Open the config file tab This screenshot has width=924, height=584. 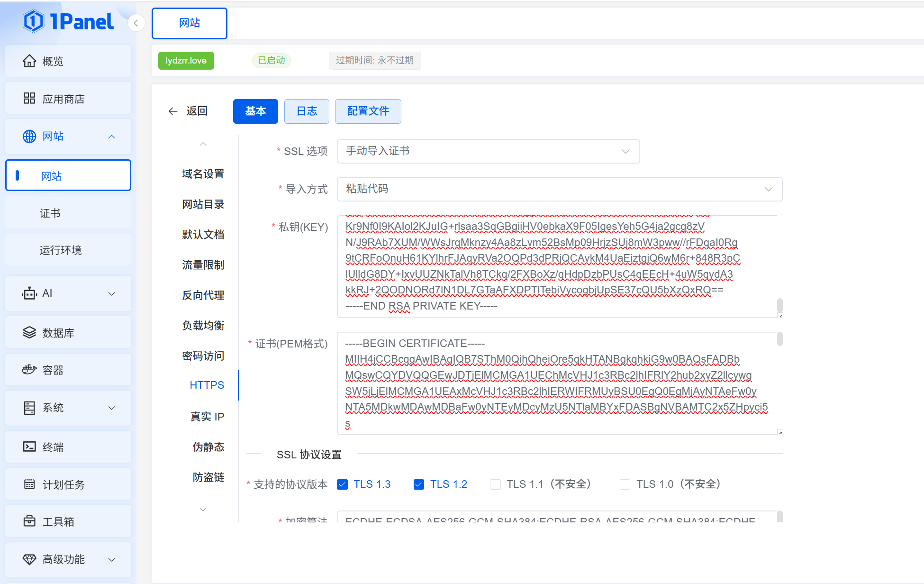(368, 111)
